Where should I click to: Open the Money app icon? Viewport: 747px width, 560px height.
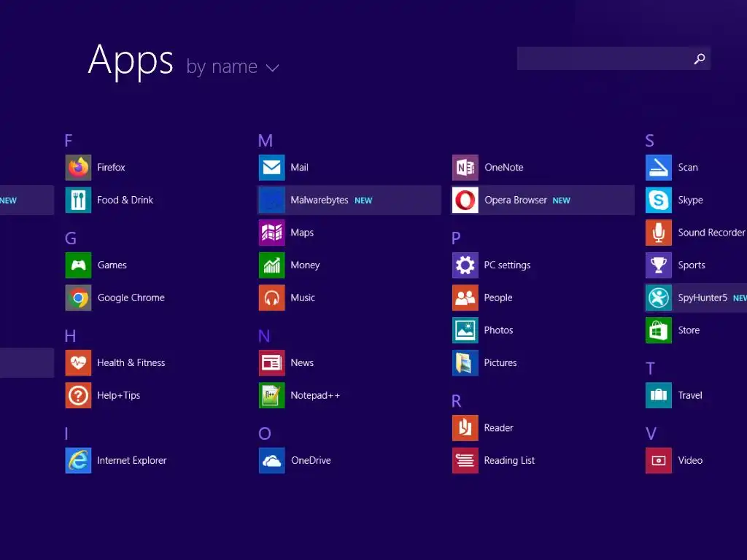[x=271, y=265]
